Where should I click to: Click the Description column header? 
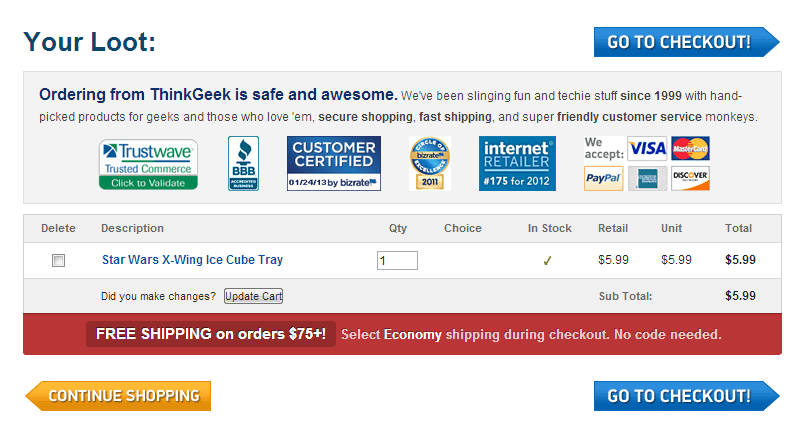132,228
